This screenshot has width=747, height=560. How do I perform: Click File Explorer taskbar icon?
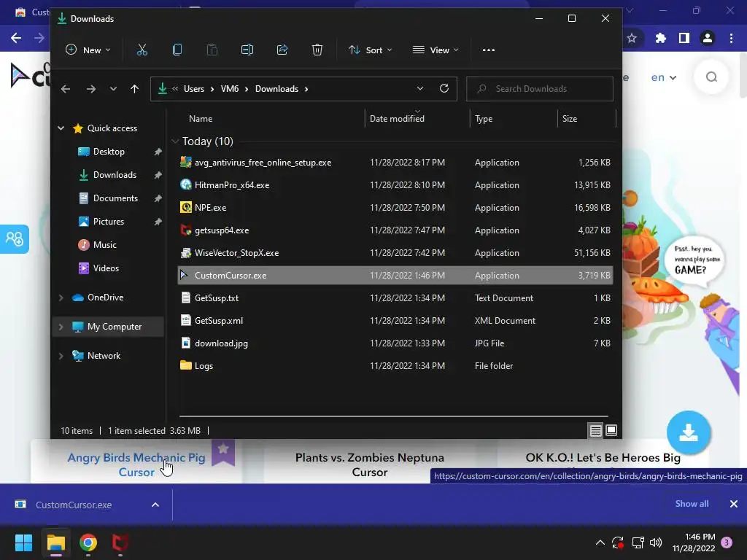[55, 542]
